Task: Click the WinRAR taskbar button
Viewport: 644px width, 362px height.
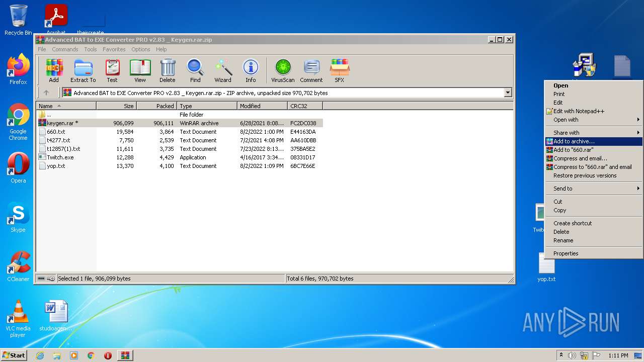Action: click(x=125, y=355)
